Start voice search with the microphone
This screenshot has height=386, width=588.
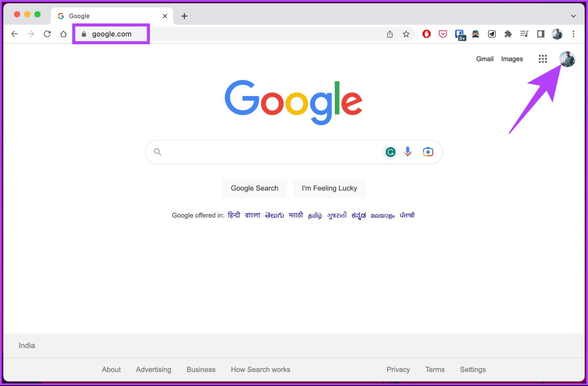pos(408,152)
